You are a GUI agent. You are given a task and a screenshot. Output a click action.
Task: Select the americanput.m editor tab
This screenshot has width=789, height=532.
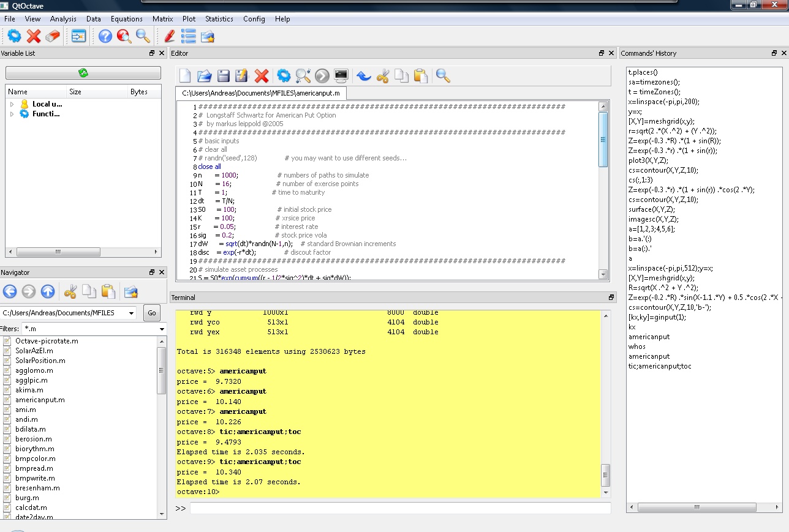(261, 93)
